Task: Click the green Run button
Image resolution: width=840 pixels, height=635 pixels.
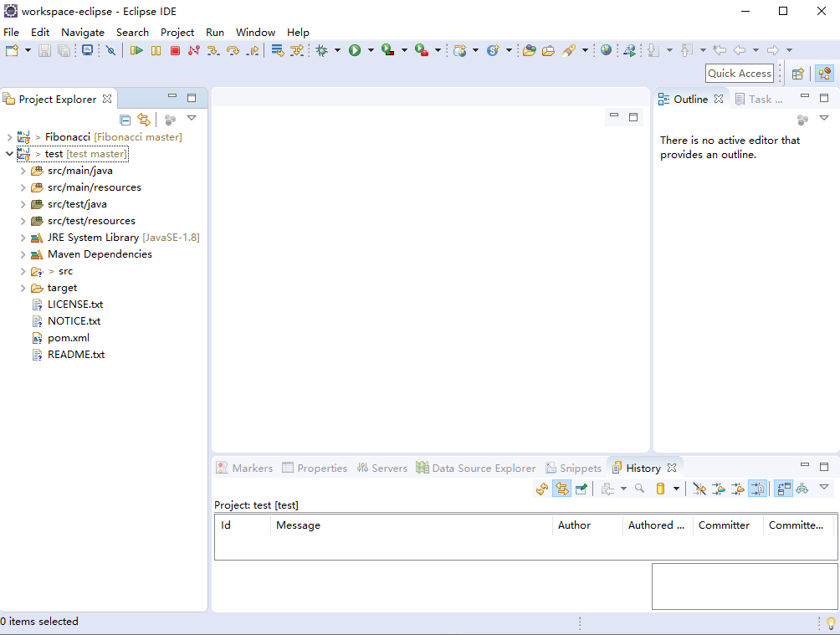Action: [x=355, y=50]
